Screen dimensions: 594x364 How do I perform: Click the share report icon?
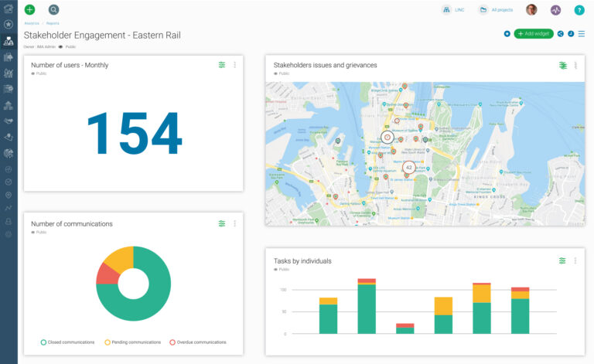[561, 34]
